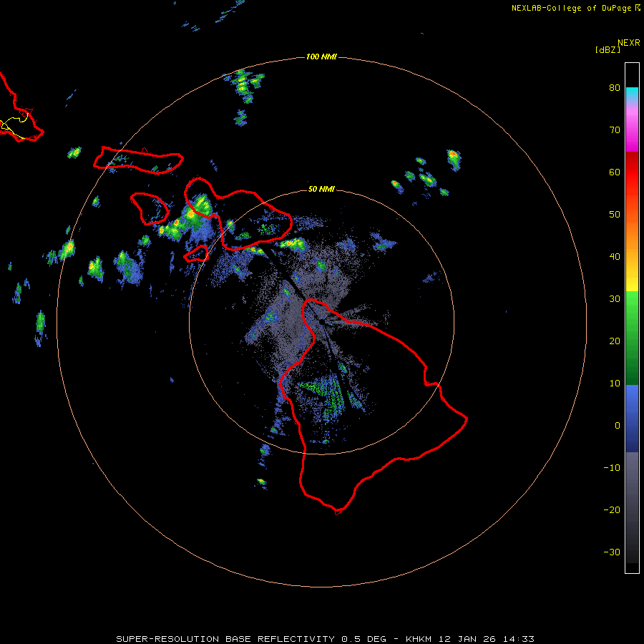Screen dimensions: 644x644
Task: Click the 80 value on the dBZ scale
Action: tap(615, 88)
